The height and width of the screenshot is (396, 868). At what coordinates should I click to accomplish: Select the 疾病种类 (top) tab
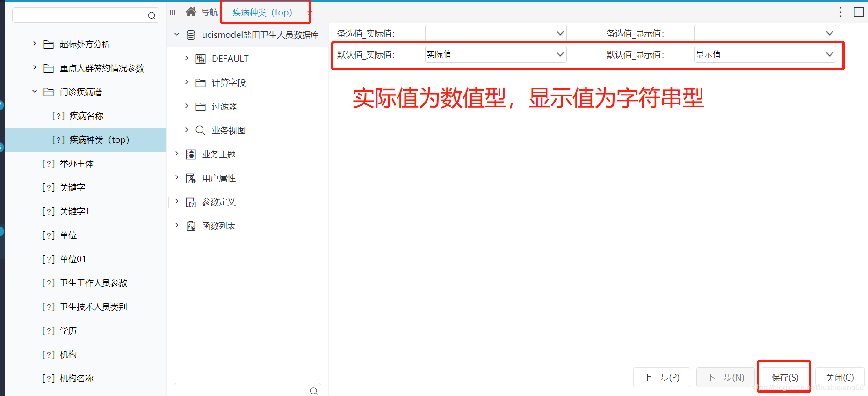tap(262, 13)
